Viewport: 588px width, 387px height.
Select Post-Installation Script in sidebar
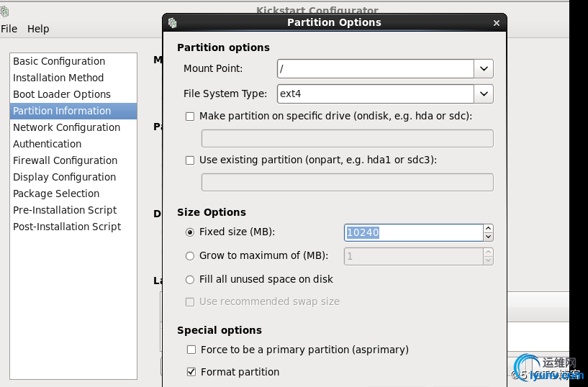[x=73, y=227]
